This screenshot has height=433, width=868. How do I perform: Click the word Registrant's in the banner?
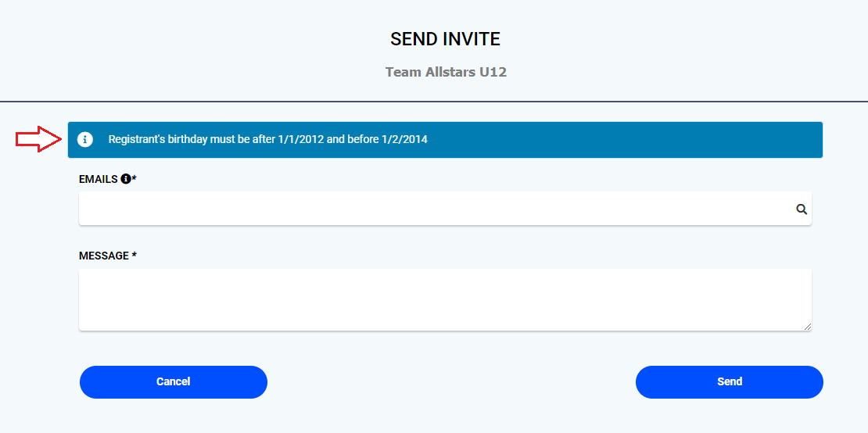[136, 140]
